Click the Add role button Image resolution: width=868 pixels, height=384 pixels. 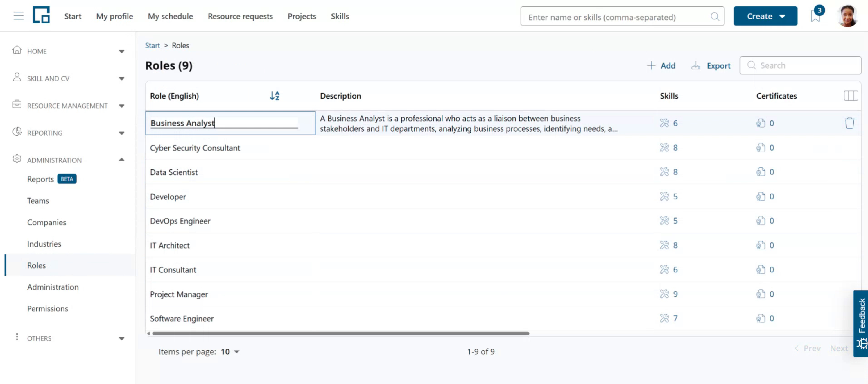coord(661,65)
